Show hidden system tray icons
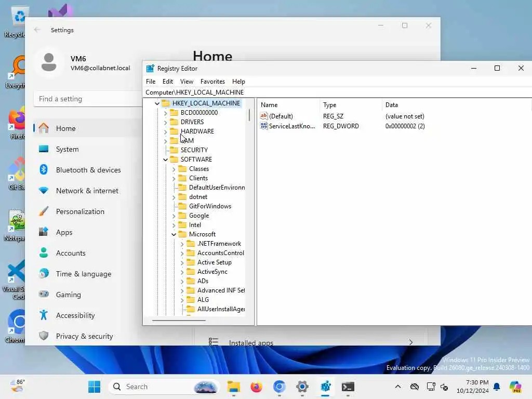 (398, 387)
